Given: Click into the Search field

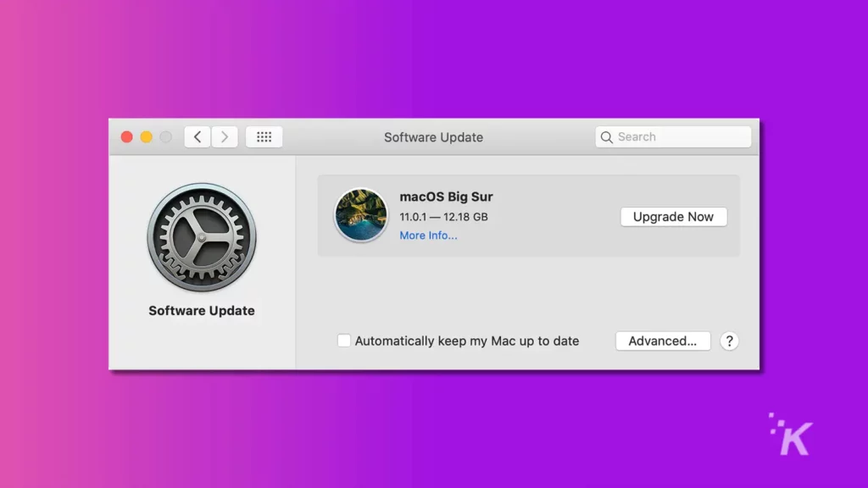Looking at the screenshot, I should pyautogui.click(x=673, y=136).
